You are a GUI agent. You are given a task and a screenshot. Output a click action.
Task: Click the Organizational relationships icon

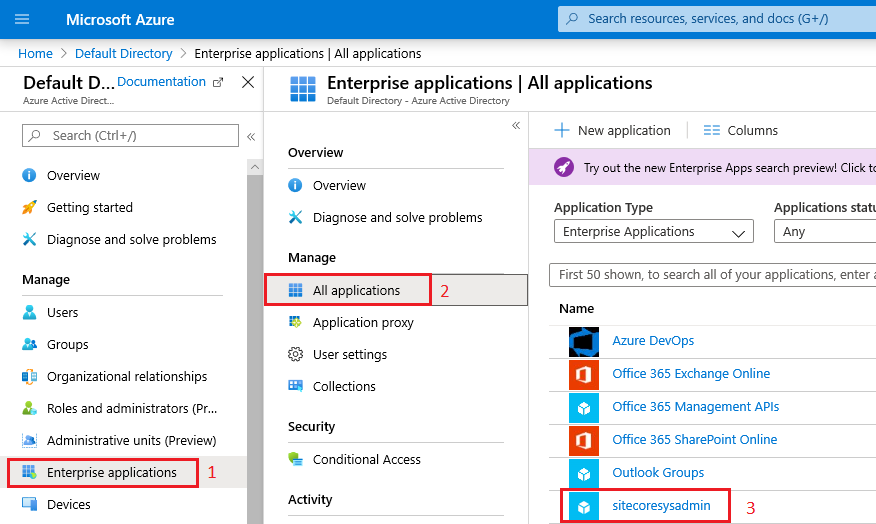pyautogui.click(x=29, y=377)
